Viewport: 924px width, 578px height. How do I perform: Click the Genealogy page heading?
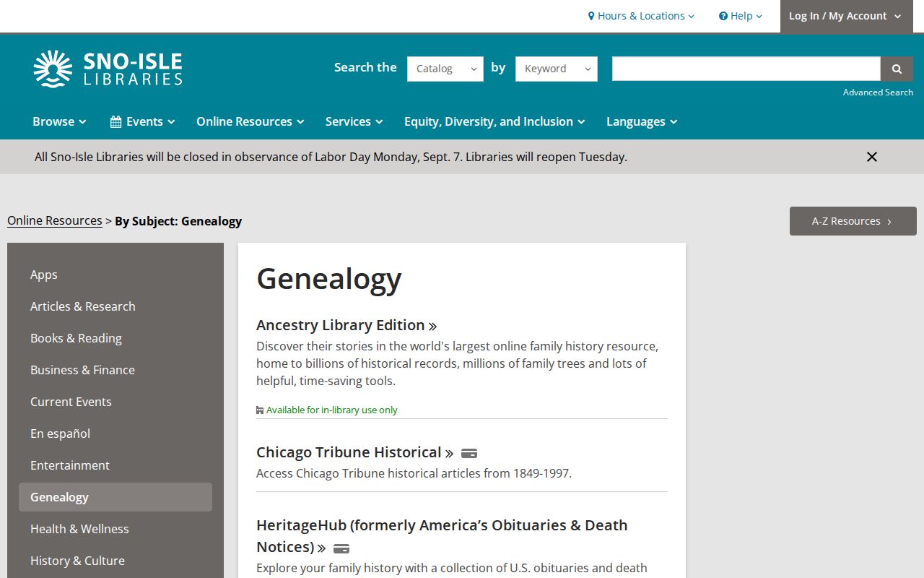[329, 279]
